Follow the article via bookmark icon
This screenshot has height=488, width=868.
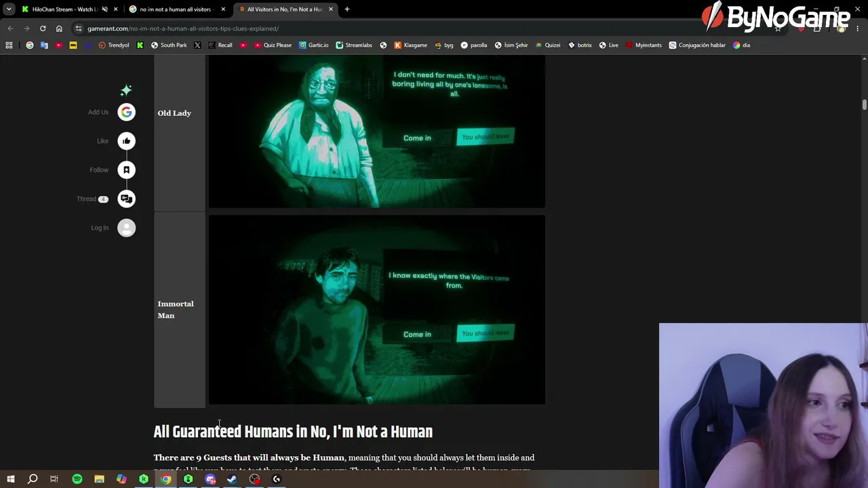tap(126, 170)
